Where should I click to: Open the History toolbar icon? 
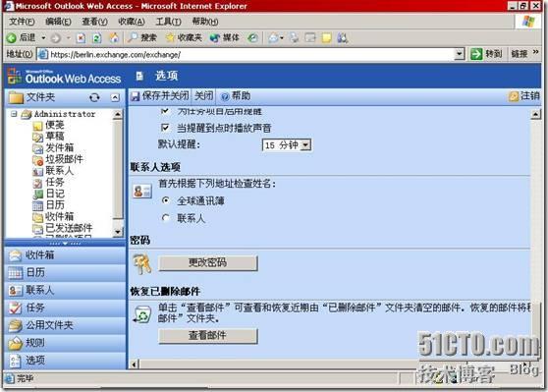[x=252, y=37]
